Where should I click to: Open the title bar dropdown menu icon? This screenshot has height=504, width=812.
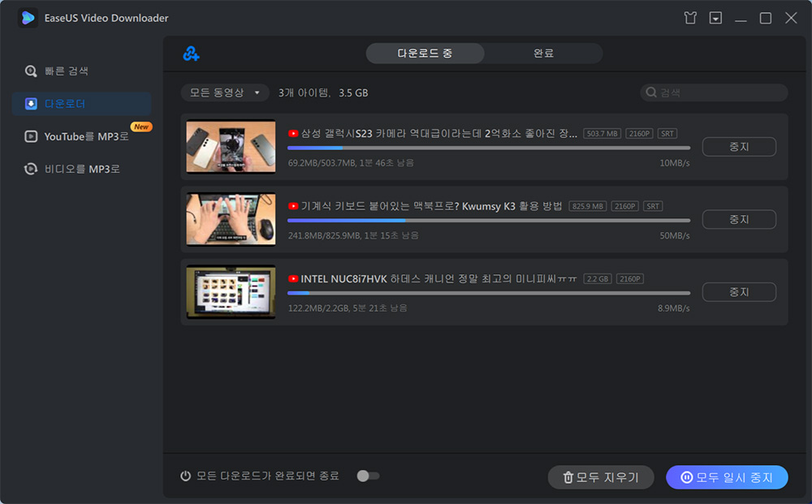(715, 18)
